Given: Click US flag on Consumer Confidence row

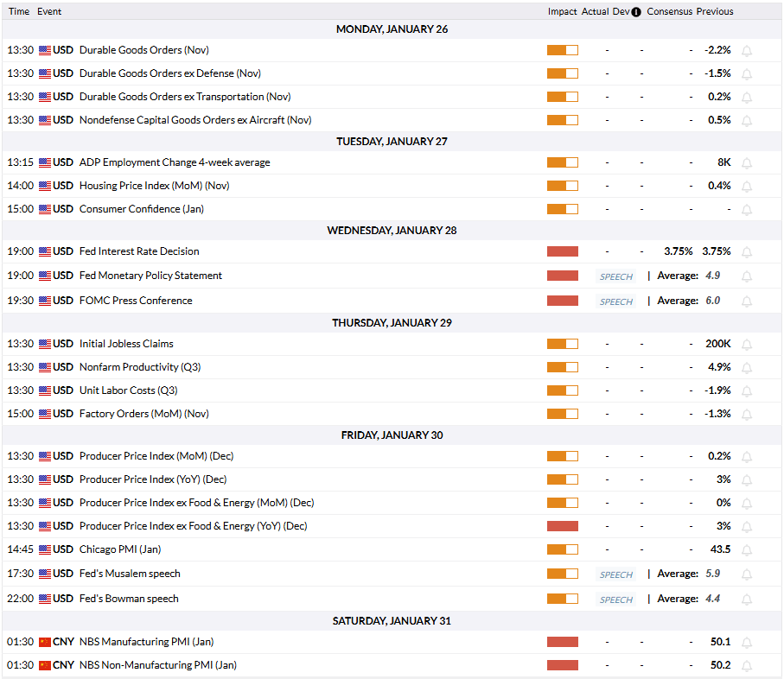Looking at the screenshot, I should 45,209.
